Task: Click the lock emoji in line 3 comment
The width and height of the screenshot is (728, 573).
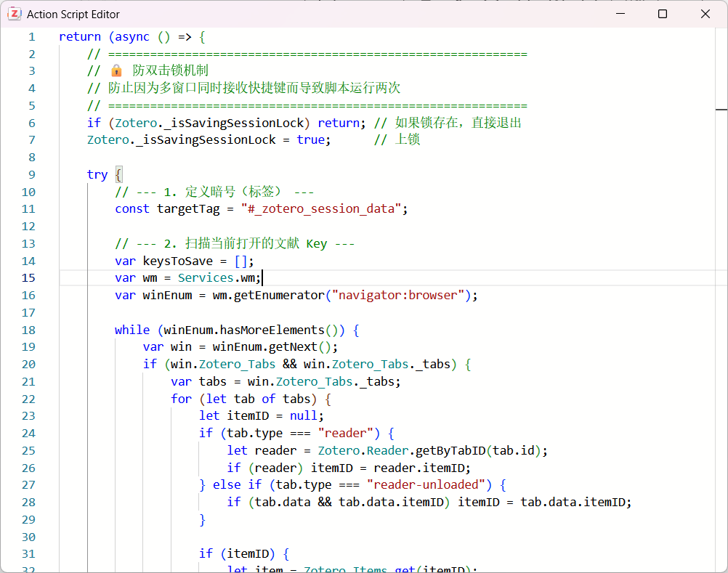Action: pos(116,71)
